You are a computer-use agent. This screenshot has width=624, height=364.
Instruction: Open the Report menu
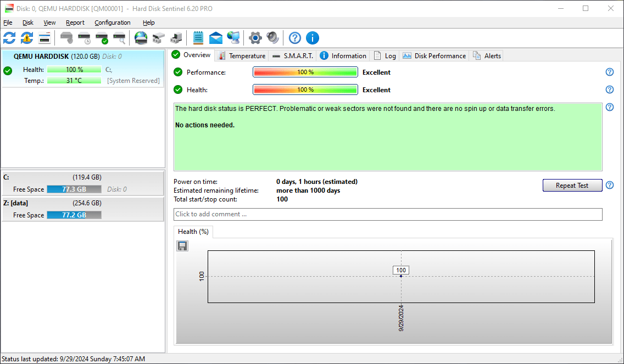[x=75, y=23]
